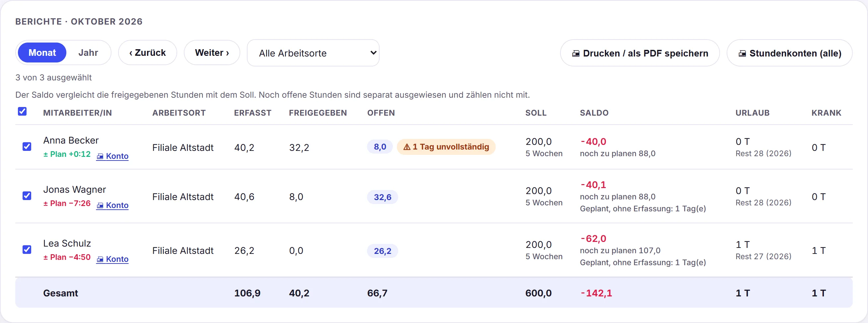Click Jonas Wagner's '± Plan −7:26' label
868x323 pixels.
(x=67, y=203)
